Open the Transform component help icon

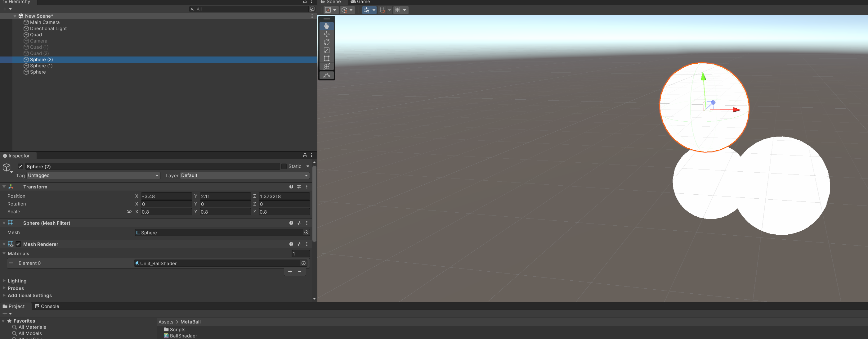[291, 186]
